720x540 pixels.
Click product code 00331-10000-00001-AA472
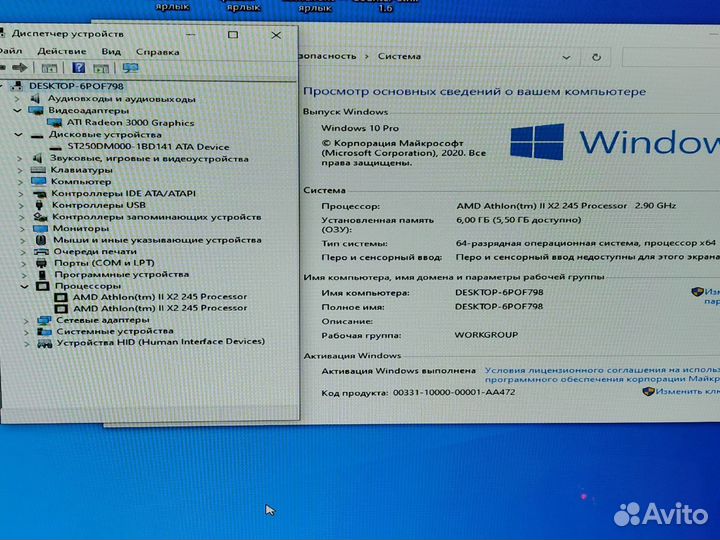454,393
